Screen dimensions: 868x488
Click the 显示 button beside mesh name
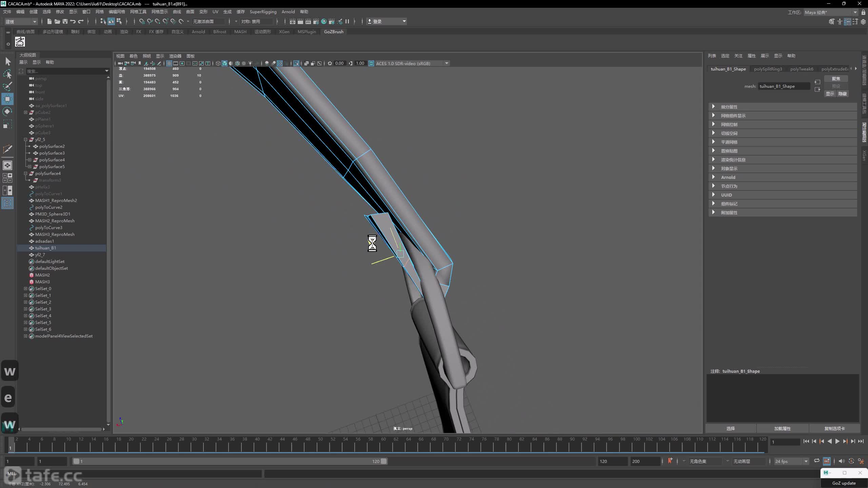(830, 94)
